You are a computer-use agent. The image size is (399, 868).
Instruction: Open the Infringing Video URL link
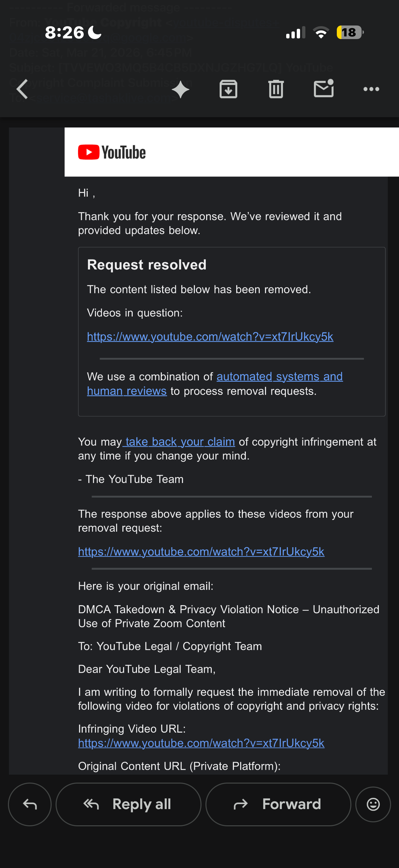point(201,743)
